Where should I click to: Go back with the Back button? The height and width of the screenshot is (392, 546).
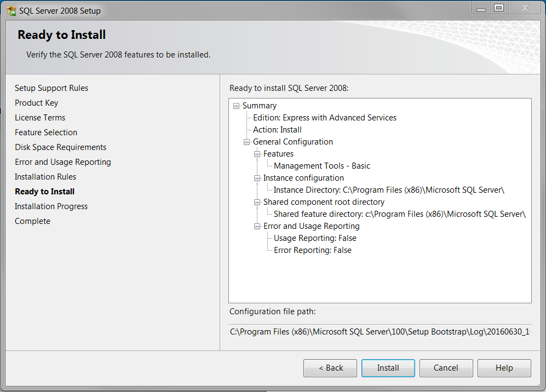(330, 368)
